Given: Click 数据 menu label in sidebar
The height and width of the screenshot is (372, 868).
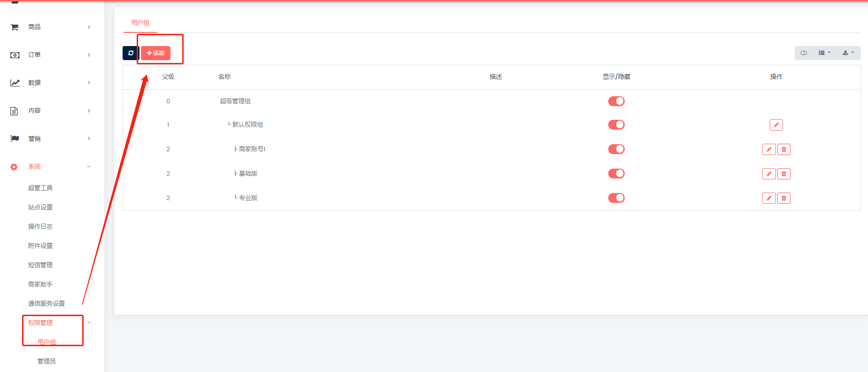Looking at the screenshot, I should click(x=34, y=83).
